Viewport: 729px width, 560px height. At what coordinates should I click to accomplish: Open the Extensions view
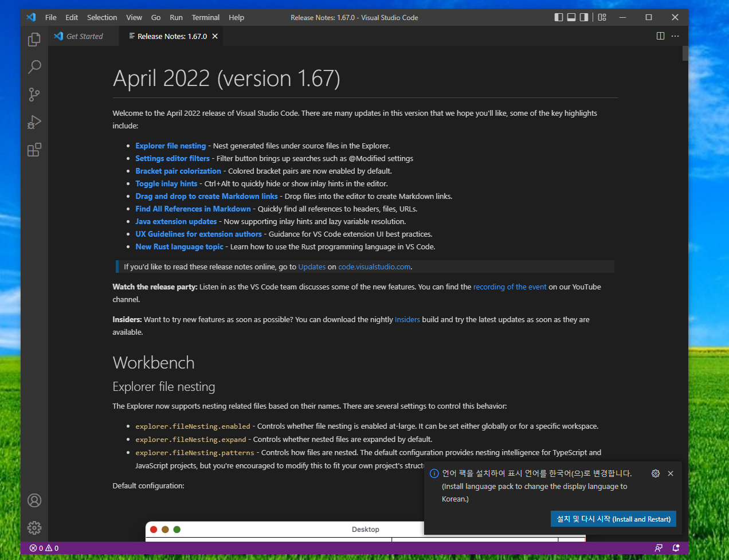[34, 150]
